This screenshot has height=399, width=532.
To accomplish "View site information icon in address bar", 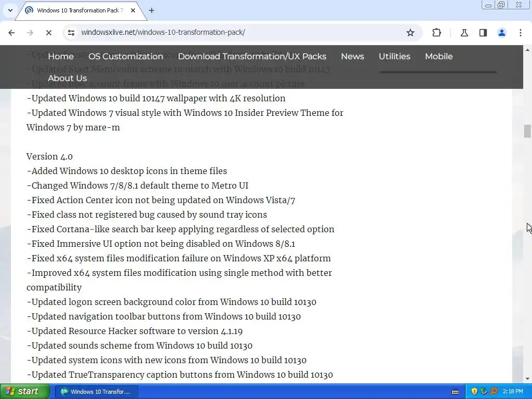I will (71, 33).
